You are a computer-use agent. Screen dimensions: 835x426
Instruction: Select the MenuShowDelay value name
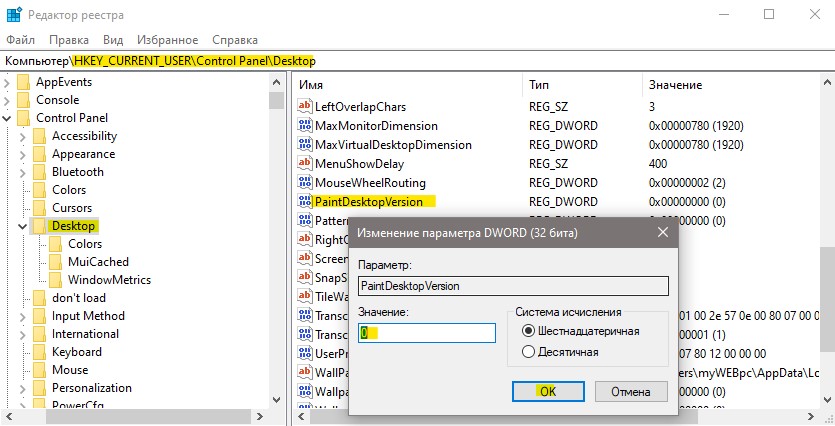click(359, 163)
